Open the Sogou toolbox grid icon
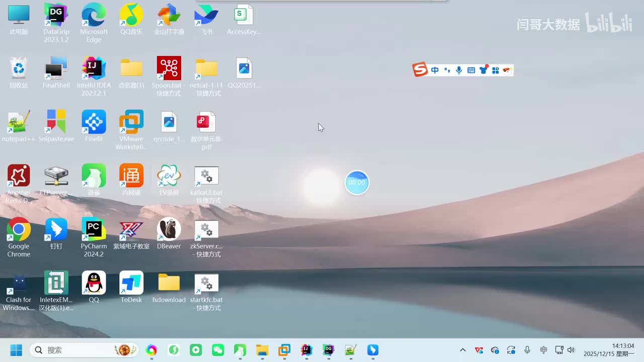The width and height of the screenshot is (644, 362). coord(496,70)
